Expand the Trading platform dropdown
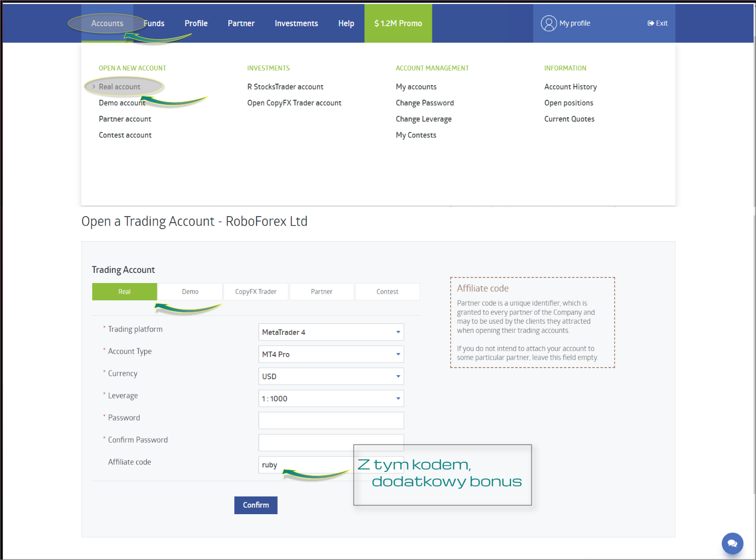This screenshot has height=560, width=756. 331,332
